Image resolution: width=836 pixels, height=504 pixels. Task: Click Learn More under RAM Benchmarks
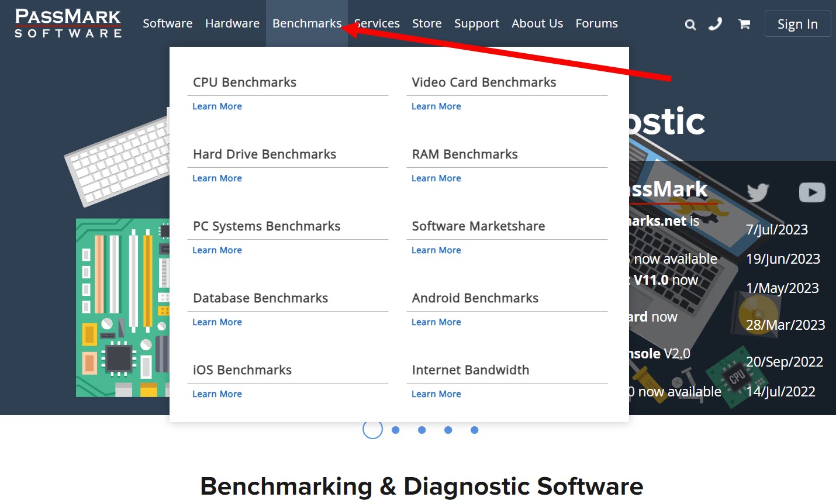coord(436,178)
